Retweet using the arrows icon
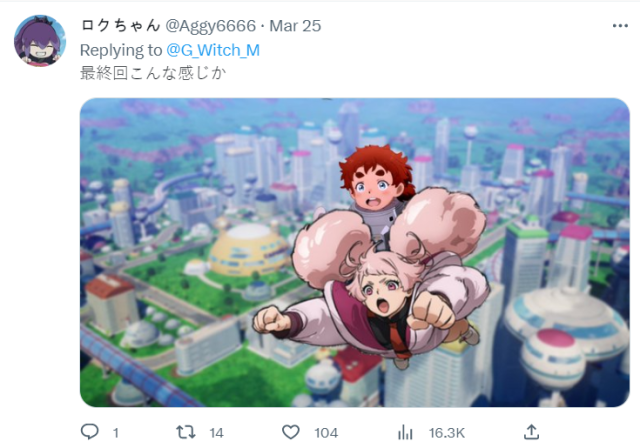 pos(186,432)
